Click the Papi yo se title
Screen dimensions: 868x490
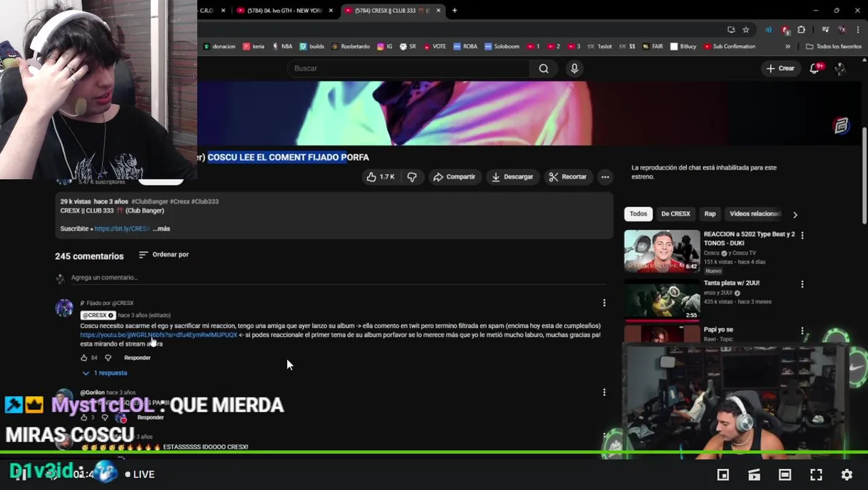(x=718, y=330)
